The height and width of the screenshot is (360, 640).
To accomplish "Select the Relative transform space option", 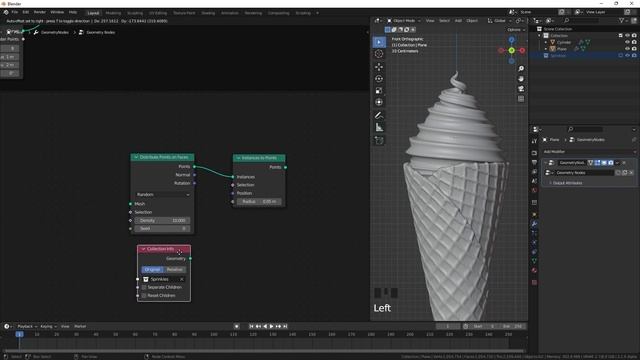I will 175,269.
